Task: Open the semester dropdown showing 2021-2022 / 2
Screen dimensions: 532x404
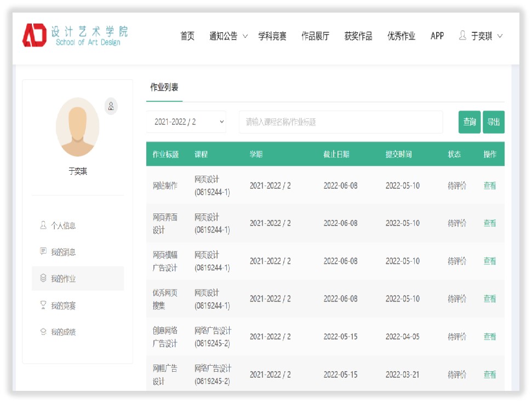Action: pos(186,122)
